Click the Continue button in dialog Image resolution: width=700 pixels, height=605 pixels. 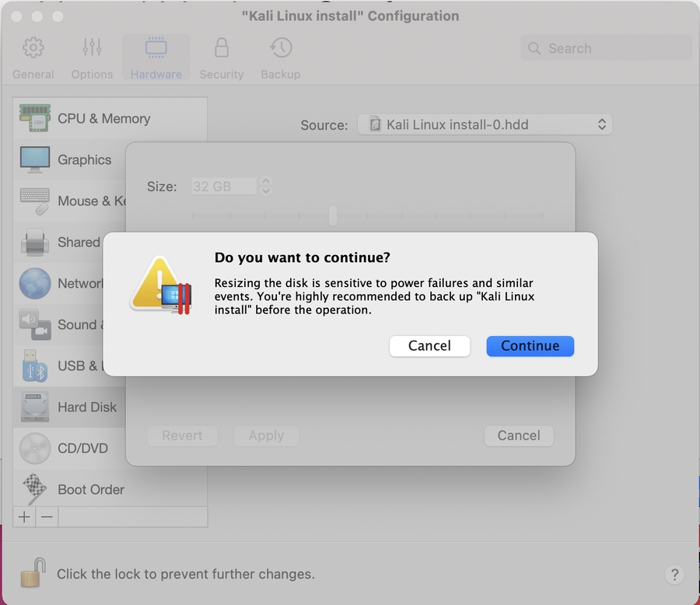click(530, 346)
